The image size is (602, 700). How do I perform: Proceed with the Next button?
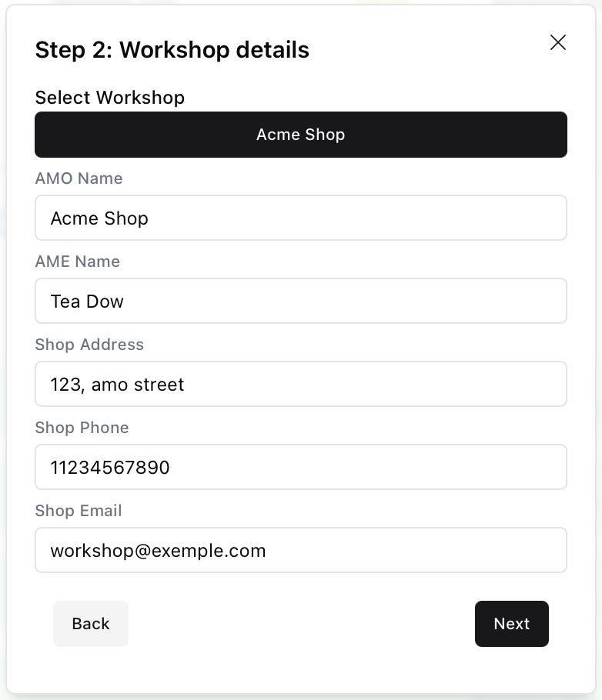click(511, 624)
